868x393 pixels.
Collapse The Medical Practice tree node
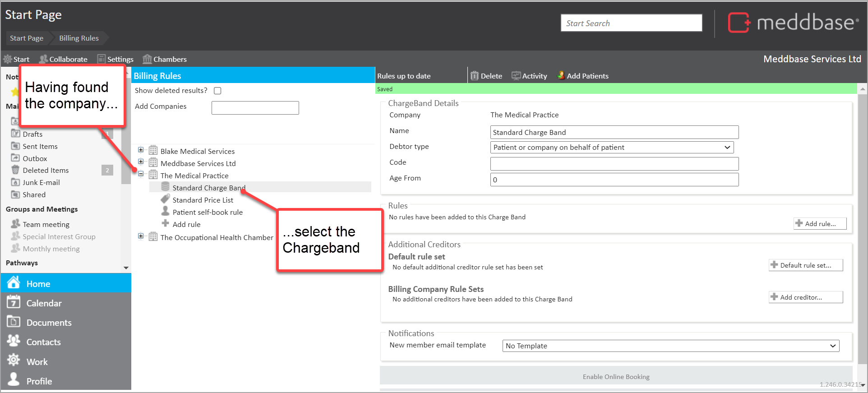tap(141, 174)
